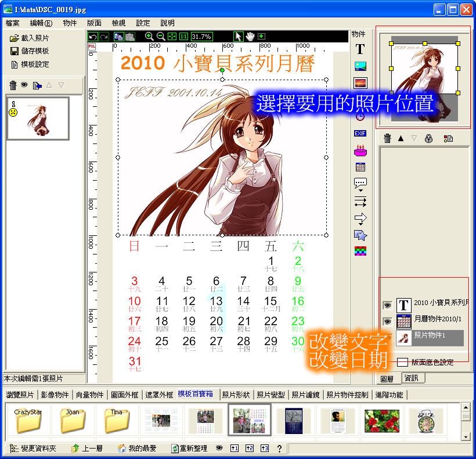
Task: Move the layer down with the outlined triangle
Action: point(414,138)
